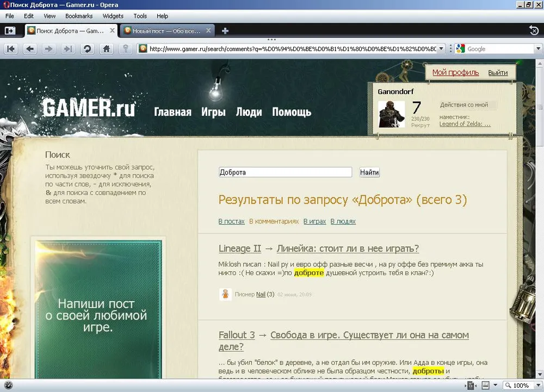
Task: Click the Ganondorf username heading
Action: [x=395, y=91]
